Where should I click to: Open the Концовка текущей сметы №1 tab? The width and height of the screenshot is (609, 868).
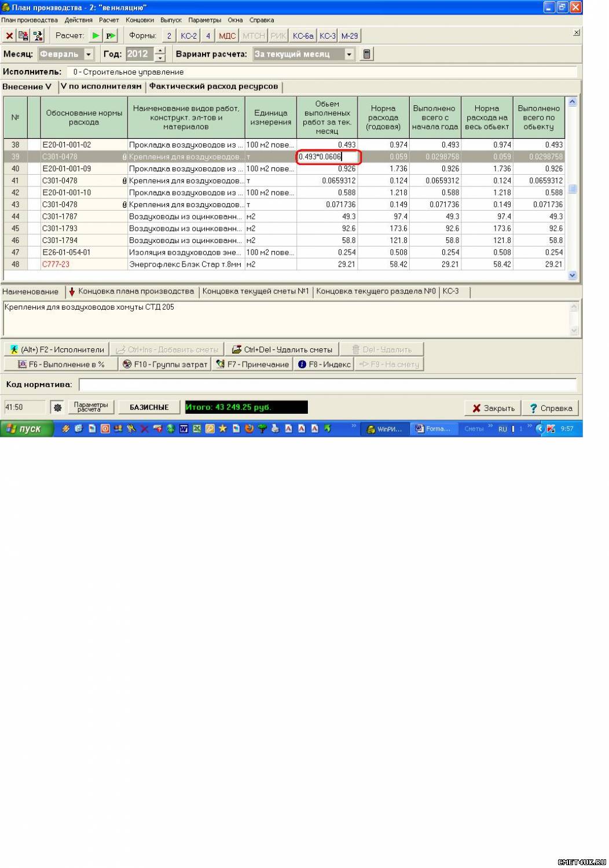[255, 292]
